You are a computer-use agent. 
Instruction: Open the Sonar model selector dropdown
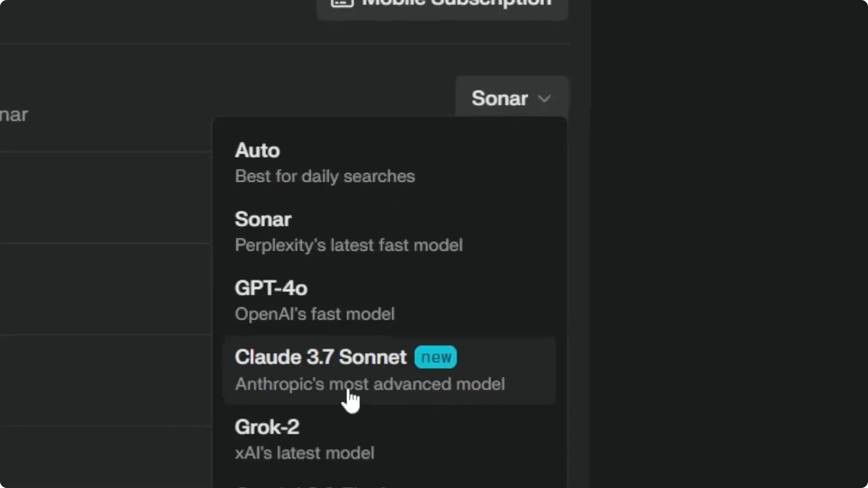[x=511, y=99]
